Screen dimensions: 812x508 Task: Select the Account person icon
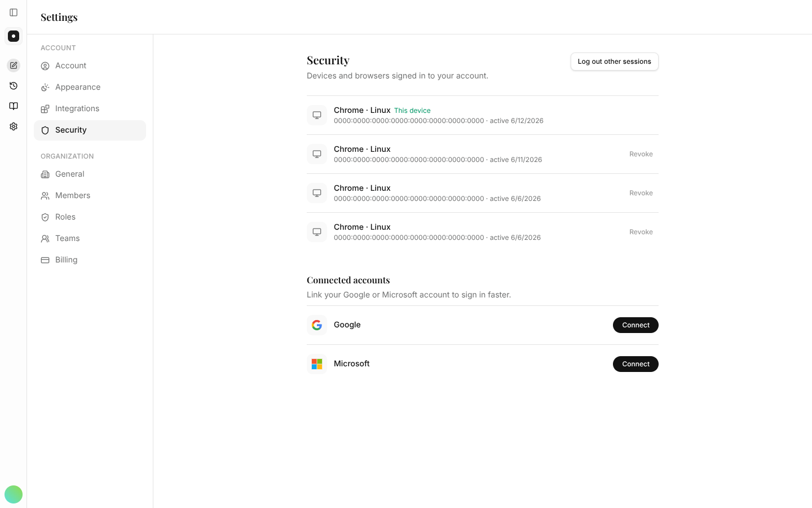(45, 66)
